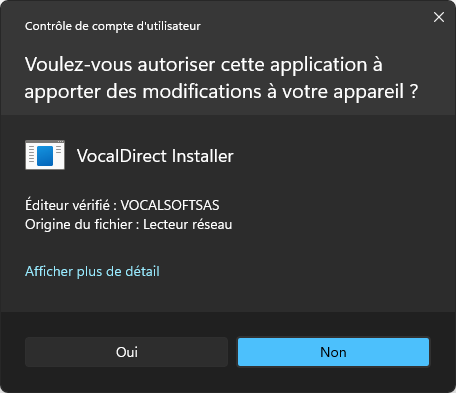Click the word détail in the blue link

click(x=142, y=271)
